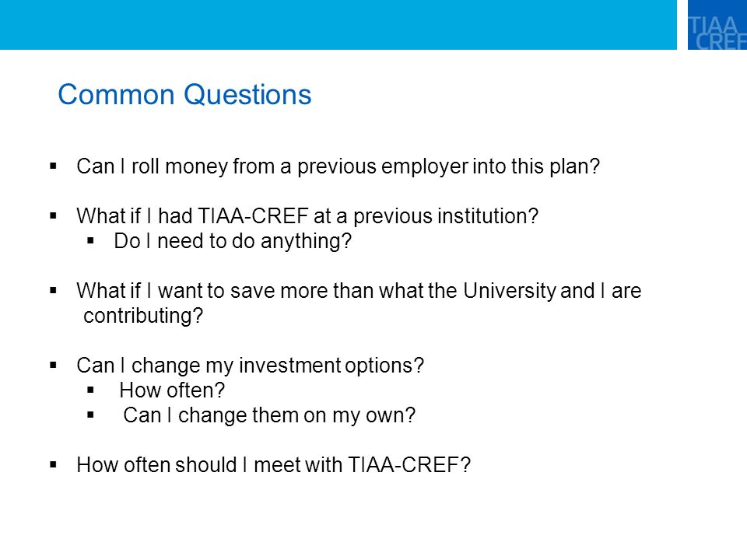This screenshot has width=747, height=560.
Task: Select 'Can I change them on my own?' text
Action: click(269, 415)
